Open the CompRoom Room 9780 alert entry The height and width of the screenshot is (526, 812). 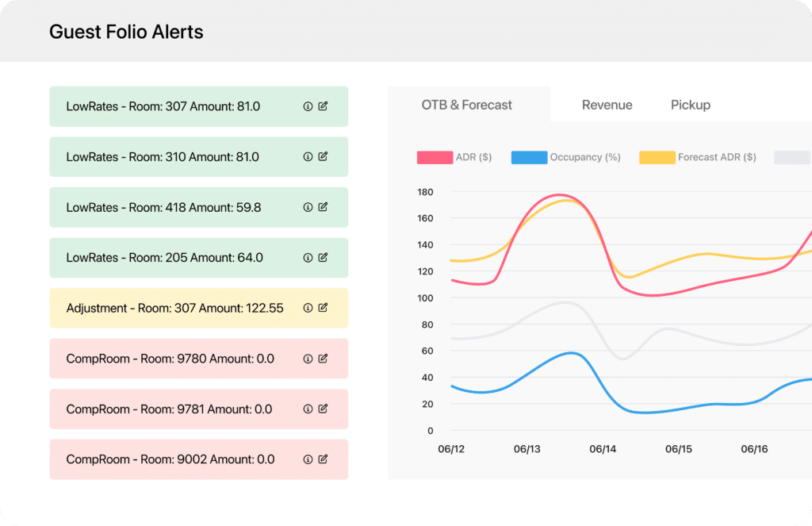[x=170, y=359]
